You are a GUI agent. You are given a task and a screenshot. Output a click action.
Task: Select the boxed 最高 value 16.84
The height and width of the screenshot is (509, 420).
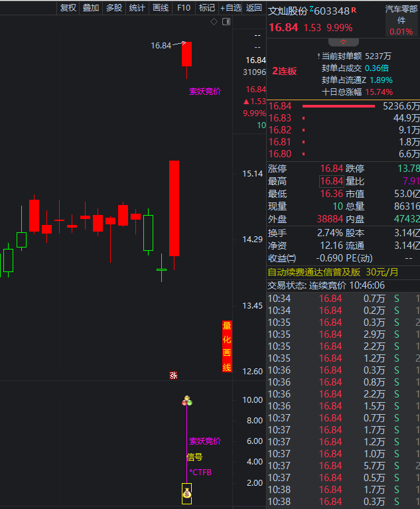pos(331,181)
